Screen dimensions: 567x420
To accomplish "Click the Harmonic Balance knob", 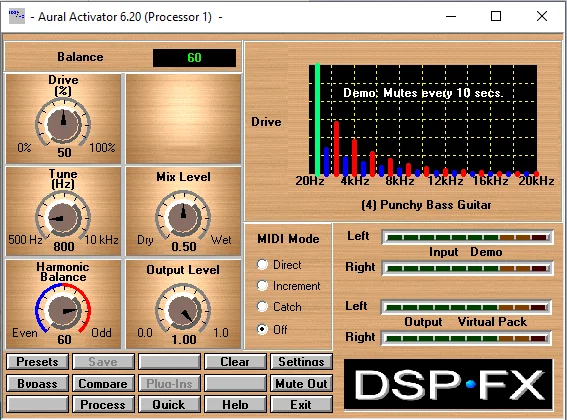I will (x=63, y=310).
